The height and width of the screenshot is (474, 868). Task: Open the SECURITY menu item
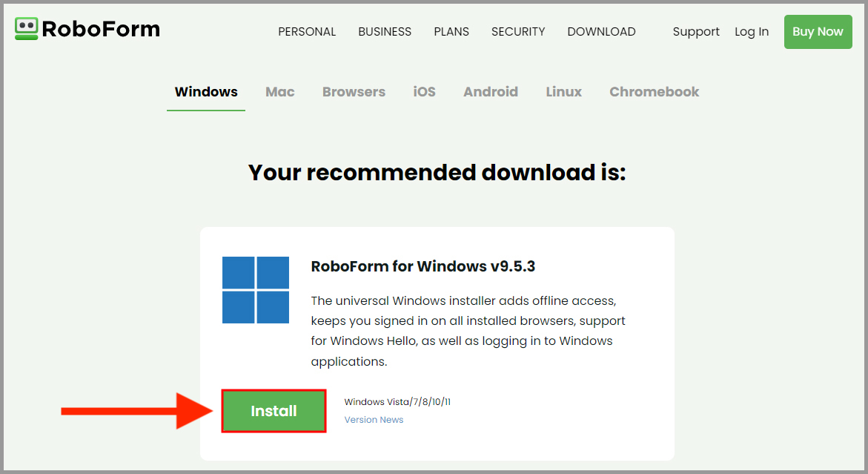518,32
